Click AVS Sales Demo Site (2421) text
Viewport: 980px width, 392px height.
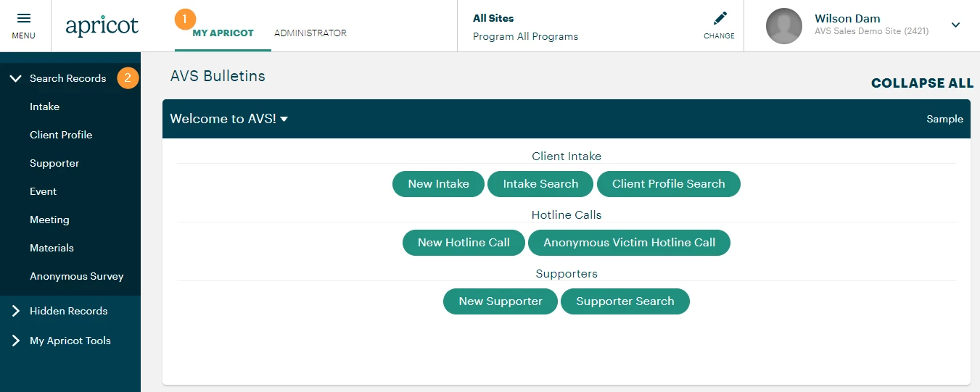871,31
